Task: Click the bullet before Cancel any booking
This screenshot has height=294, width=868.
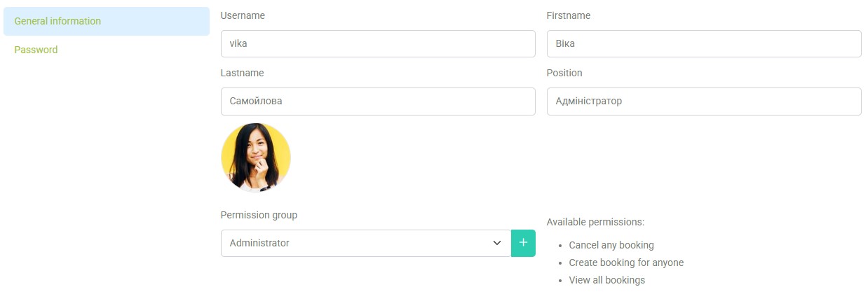Action: 559,246
